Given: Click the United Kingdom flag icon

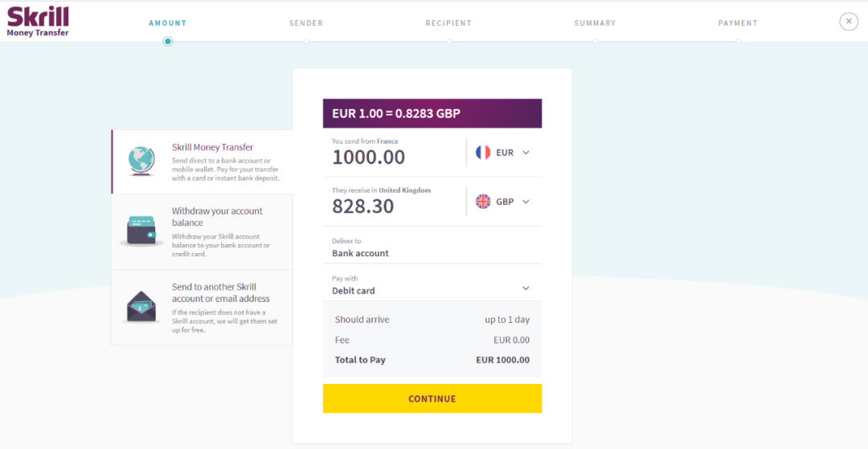Looking at the screenshot, I should pyautogui.click(x=483, y=202).
